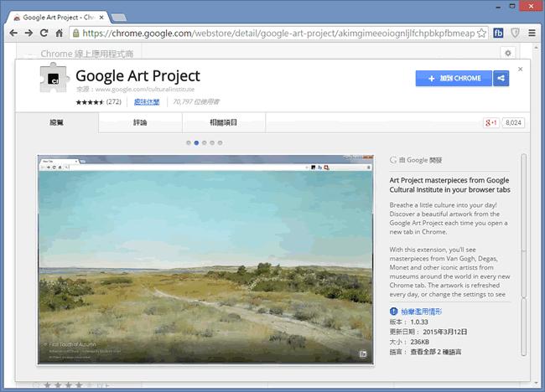The height and width of the screenshot is (392, 545).
Task: Click the address bar URL
Action: (278, 33)
